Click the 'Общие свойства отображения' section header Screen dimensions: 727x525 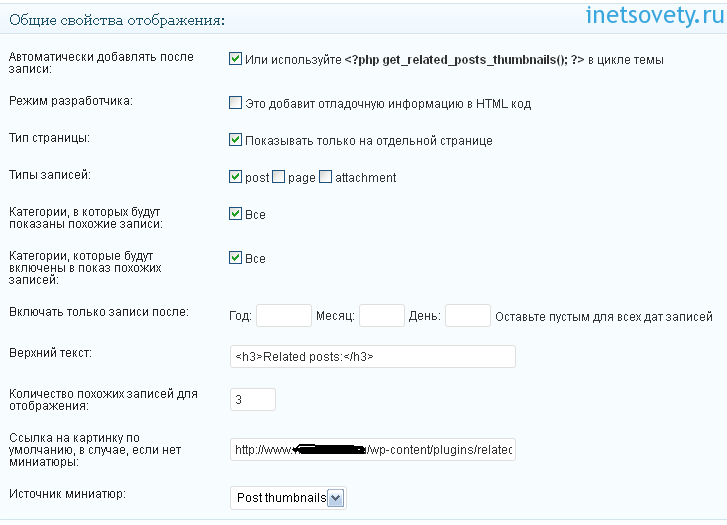[x=116, y=19]
